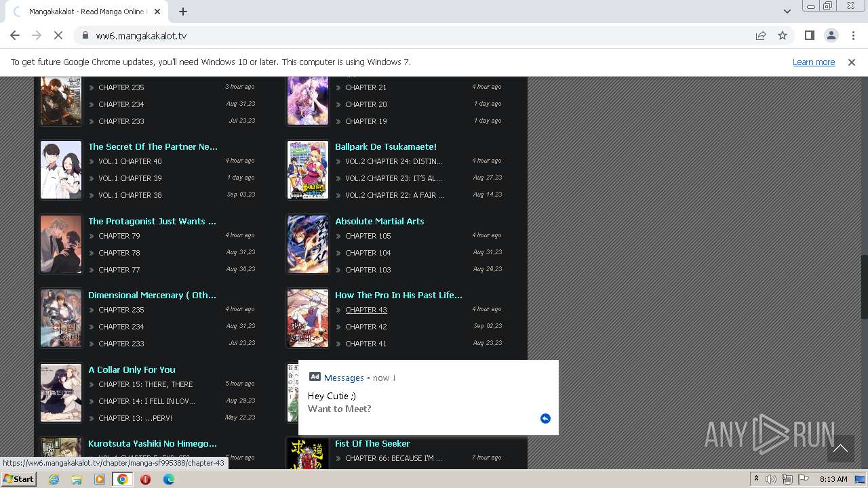Open Chrome three-dot menu

(x=852, y=35)
